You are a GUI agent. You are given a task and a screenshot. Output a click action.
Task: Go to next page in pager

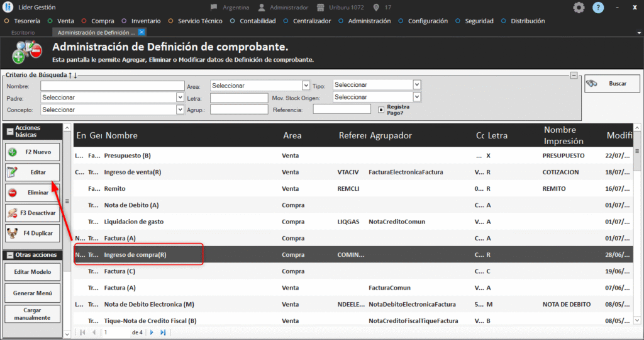(x=152, y=332)
